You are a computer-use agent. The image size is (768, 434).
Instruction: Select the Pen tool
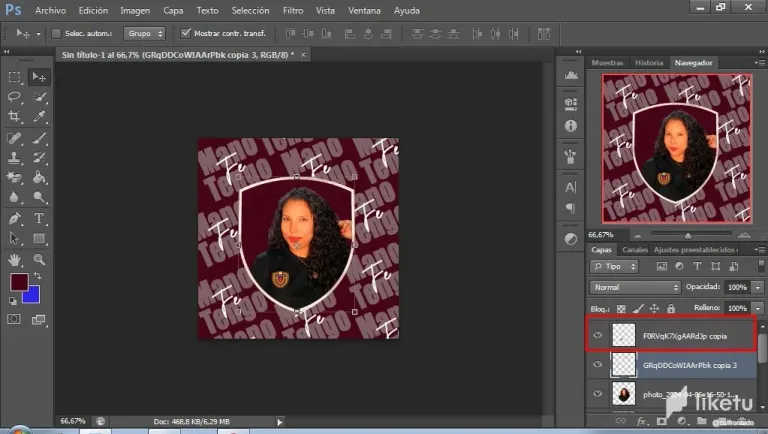14,218
